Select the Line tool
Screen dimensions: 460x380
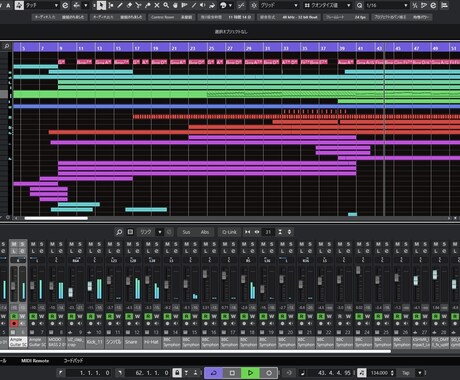coord(194,5)
